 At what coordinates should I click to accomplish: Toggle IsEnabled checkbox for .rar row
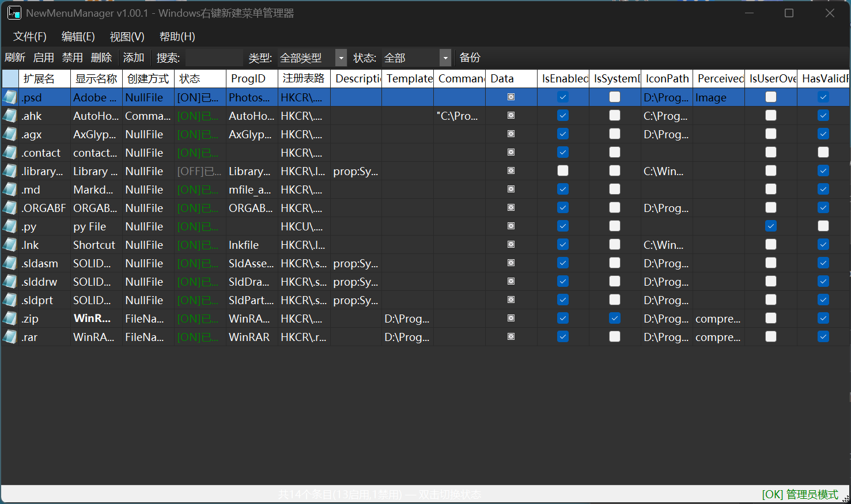click(563, 337)
